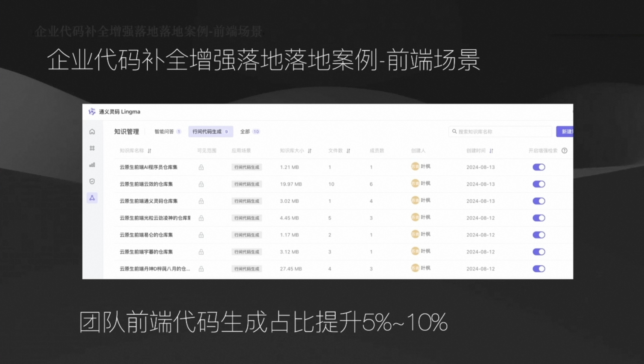Click the 通义灵码 Lingma title text
The width and height of the screenshot is (644, 364).
point(120,112)
